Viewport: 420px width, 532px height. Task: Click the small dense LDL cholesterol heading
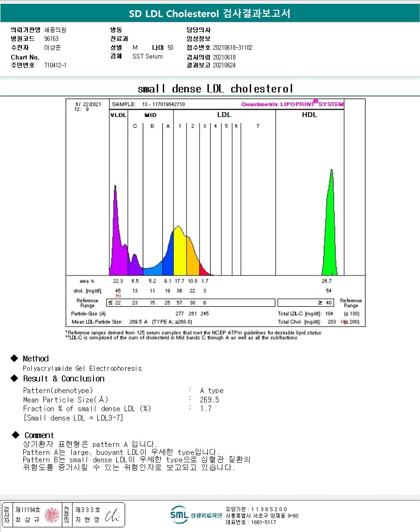click(215, 89)
